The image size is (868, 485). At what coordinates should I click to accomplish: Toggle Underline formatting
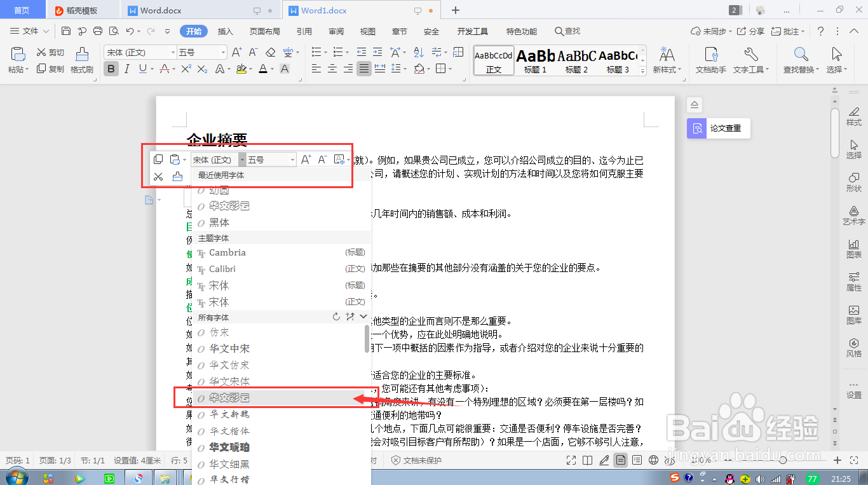coord(143,69)
